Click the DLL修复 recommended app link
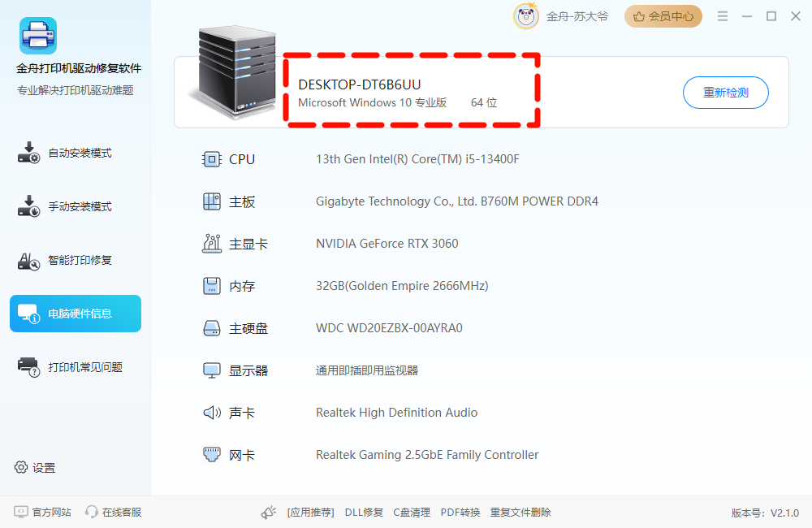 tap(364, 513)
